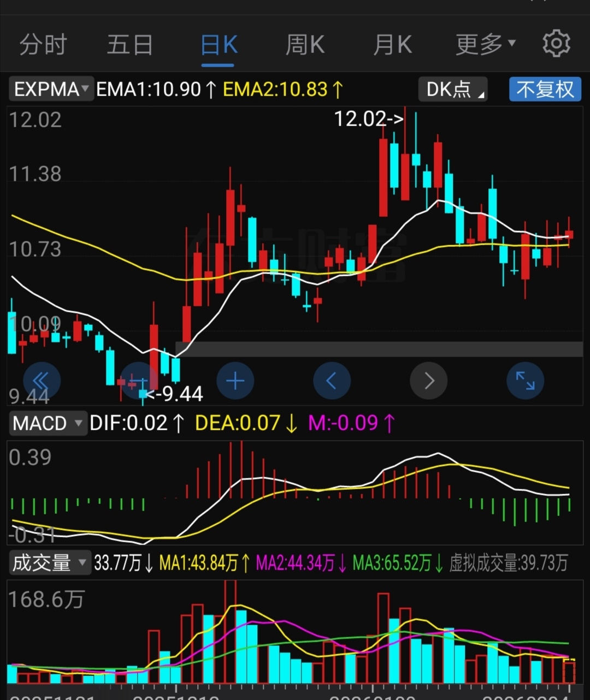This screenshot has width=590, height=700.
Task: Tap 33.77万 current volume value
Action: 124,562
